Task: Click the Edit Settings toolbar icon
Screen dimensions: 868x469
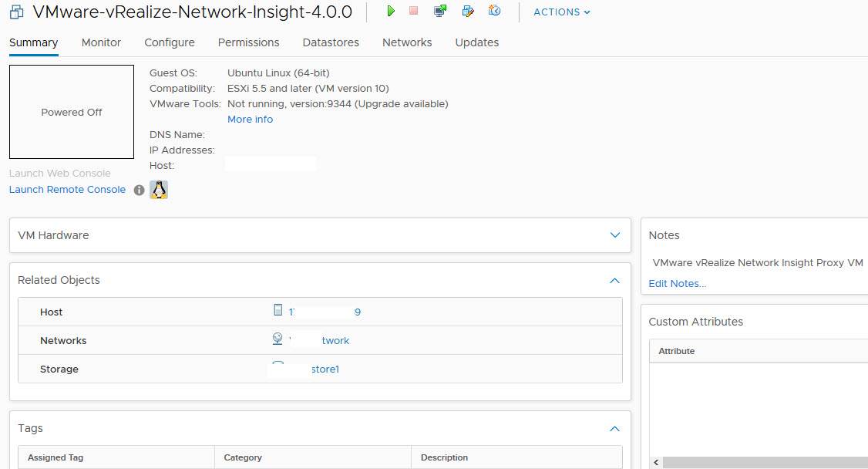Action: click(x=467, y=12)
